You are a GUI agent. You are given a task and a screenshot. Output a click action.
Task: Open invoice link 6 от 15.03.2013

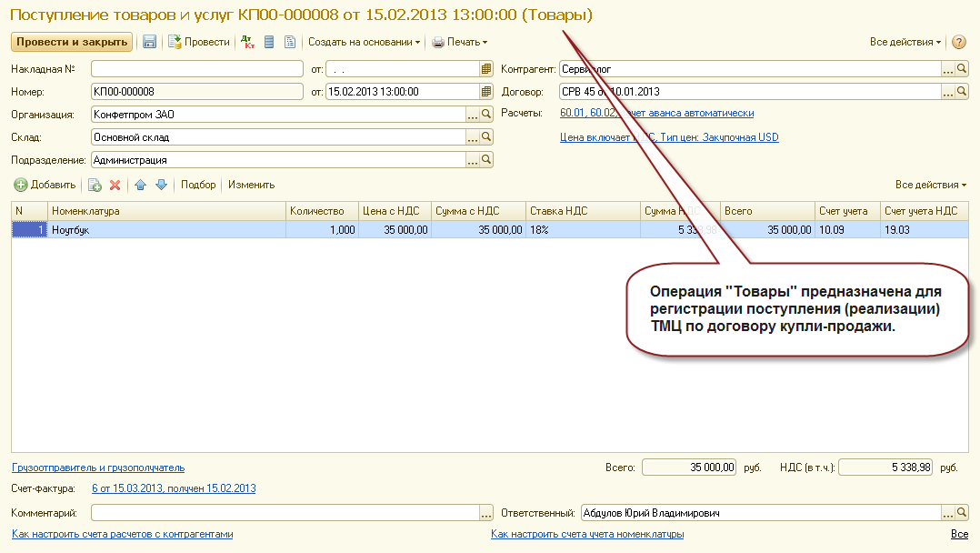pos(174,488)
